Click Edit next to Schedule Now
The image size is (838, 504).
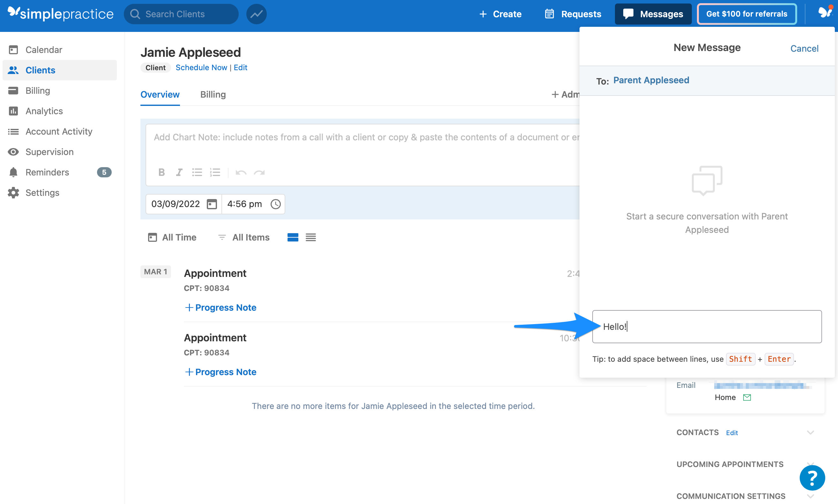click(240, 68)
